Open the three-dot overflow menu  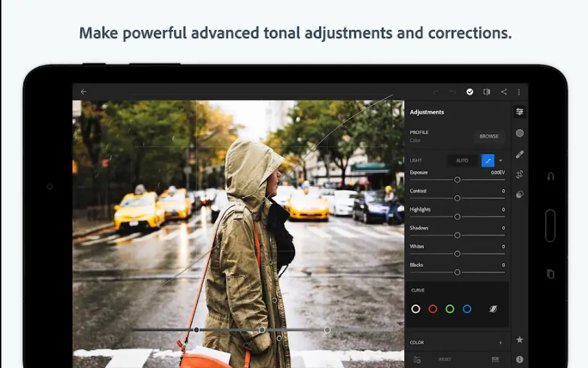(x=519, y=92)
